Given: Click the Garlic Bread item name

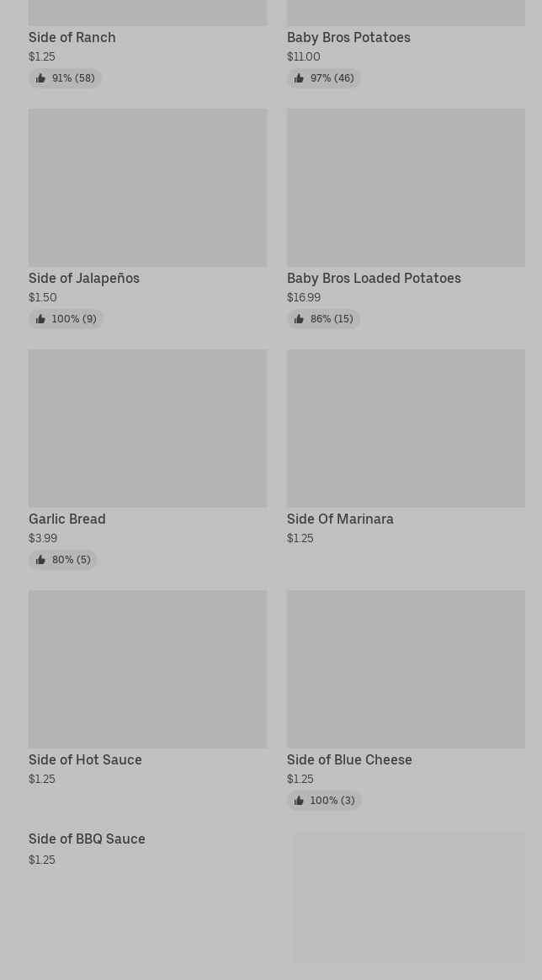Looking at the screenshot, I should pyautogui.click(x=67, y=519).
